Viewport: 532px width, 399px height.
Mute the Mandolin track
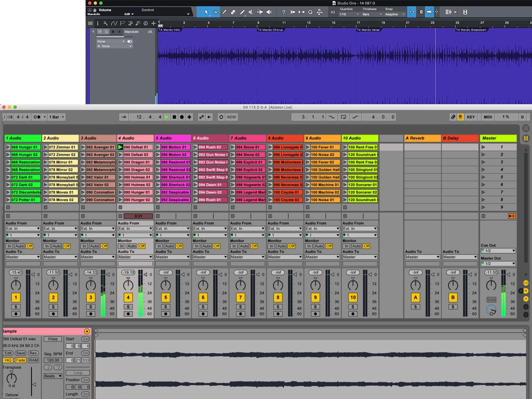point(100,32)
